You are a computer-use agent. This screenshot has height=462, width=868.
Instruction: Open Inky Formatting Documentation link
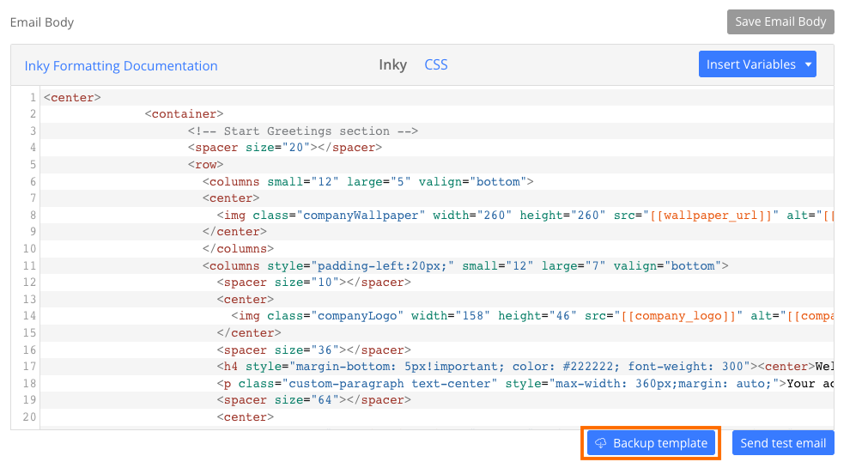pyautogui.click(x=121, y=65)
